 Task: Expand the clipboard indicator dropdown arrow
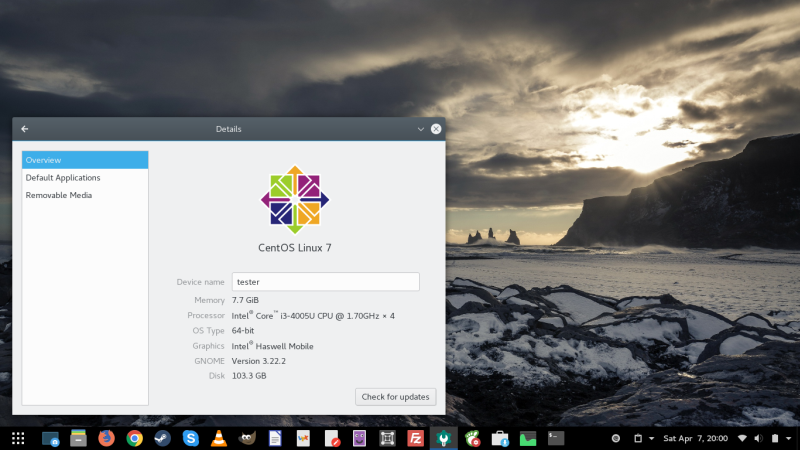pyautogui.click(x=652, y=438)
